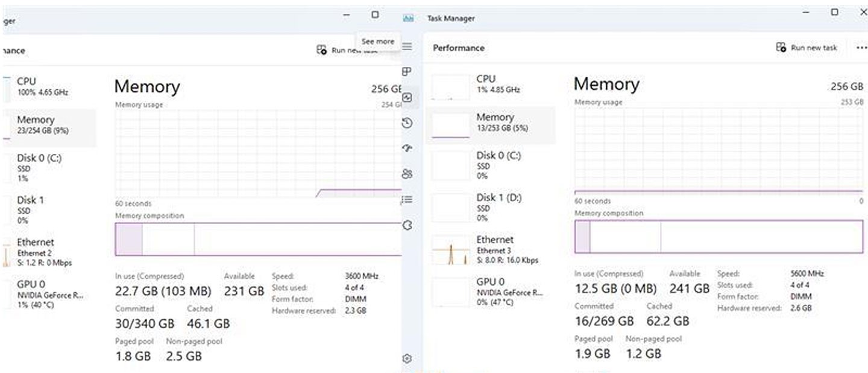Open the Details list icon
Viewport: 868px width, 373px height.
pos(407,200)
